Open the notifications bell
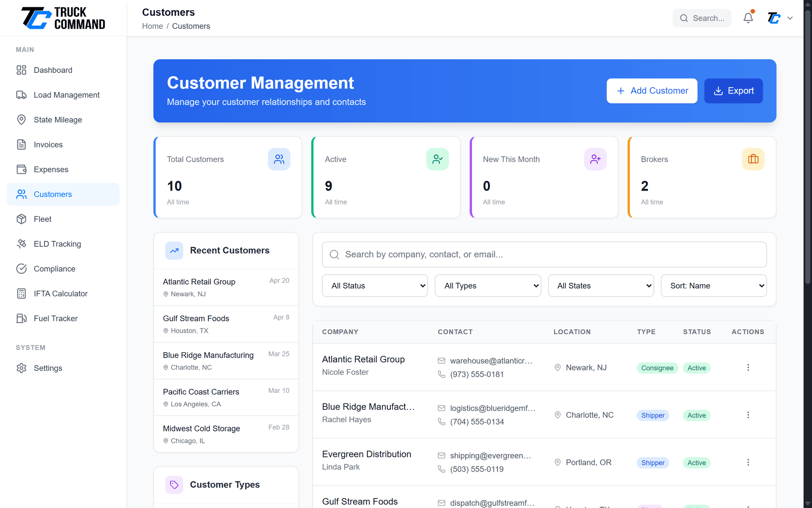The image size is (812, 508). [748, 18]
